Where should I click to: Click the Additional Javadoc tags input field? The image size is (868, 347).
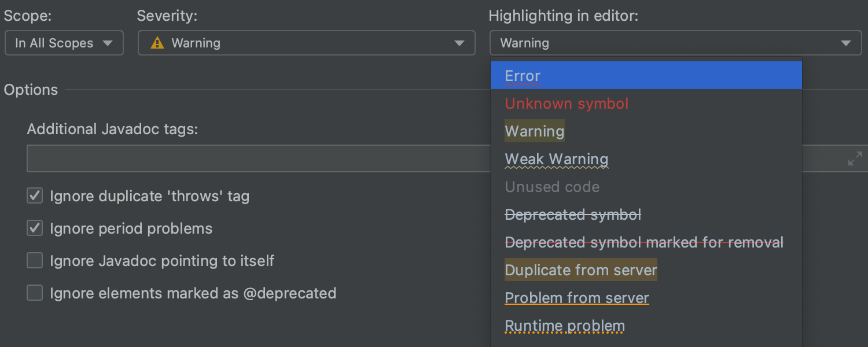click(x=255, y=159)
